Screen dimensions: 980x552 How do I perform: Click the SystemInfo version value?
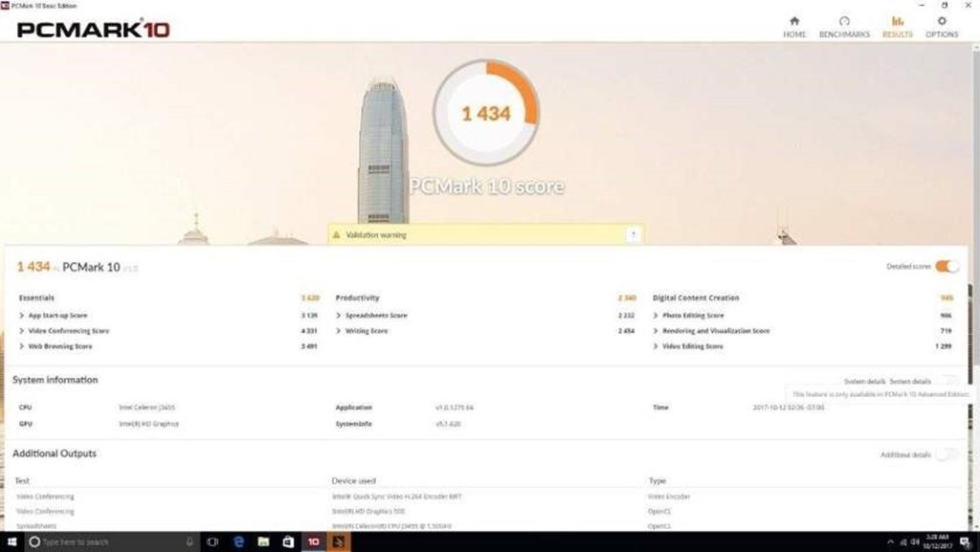click(448, 424)
